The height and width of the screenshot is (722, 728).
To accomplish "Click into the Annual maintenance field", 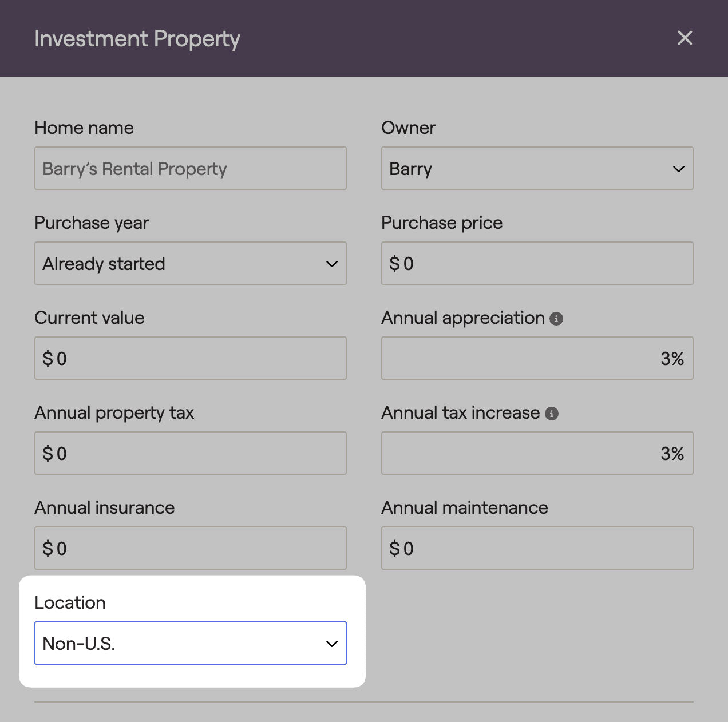I will (537, 549).
